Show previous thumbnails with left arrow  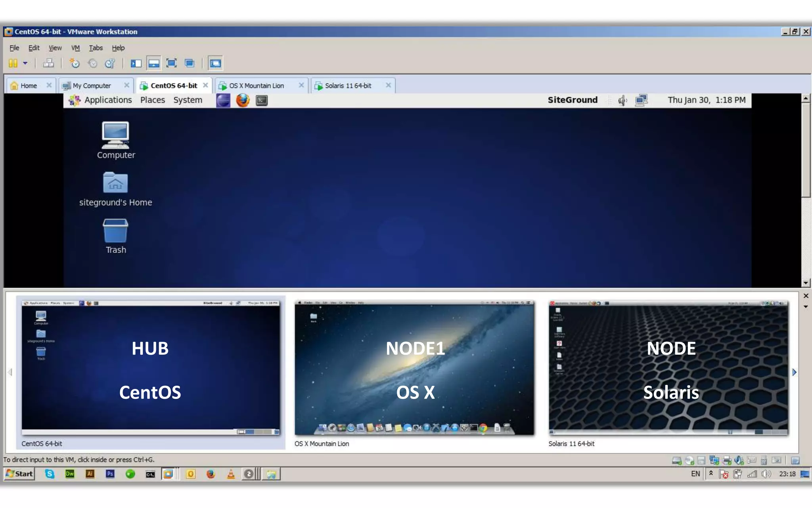click(x=10, y=372)
